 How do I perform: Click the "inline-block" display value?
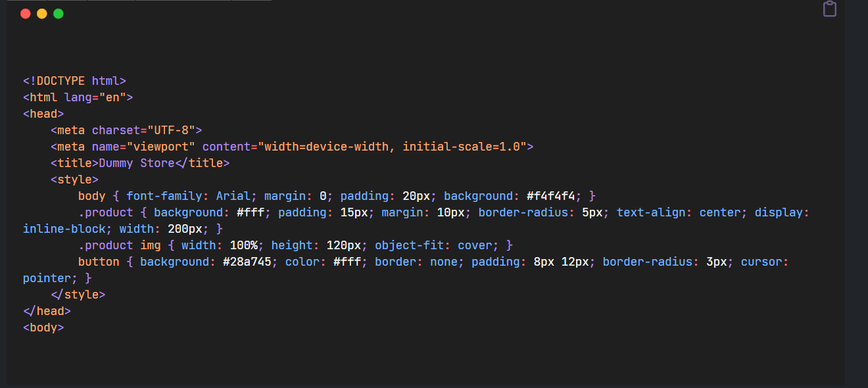click(64, 229)
